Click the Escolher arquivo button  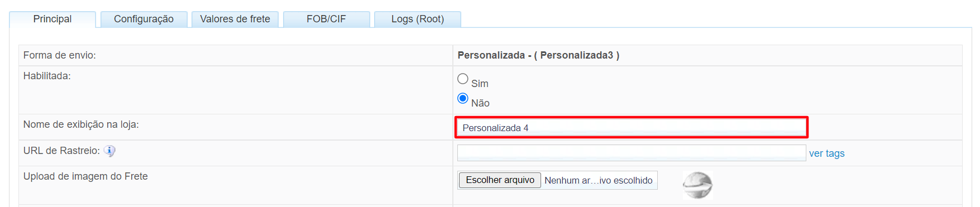pos(500,180)
